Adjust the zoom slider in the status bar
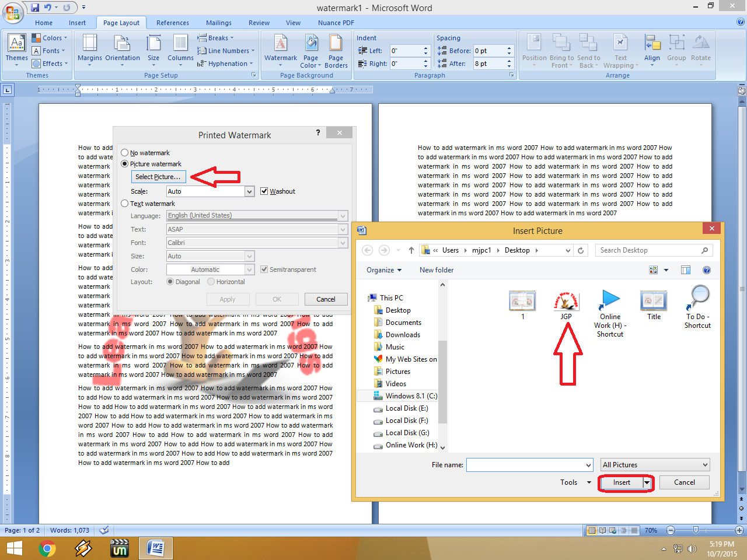747x560 pixels. click(x=696, y=530)
